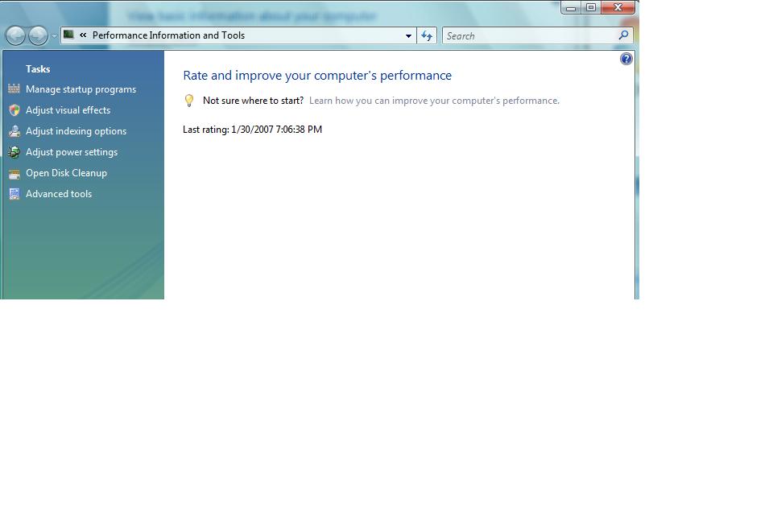Open the Help question mark icon
769x532 pixels.
click(626, 58)
